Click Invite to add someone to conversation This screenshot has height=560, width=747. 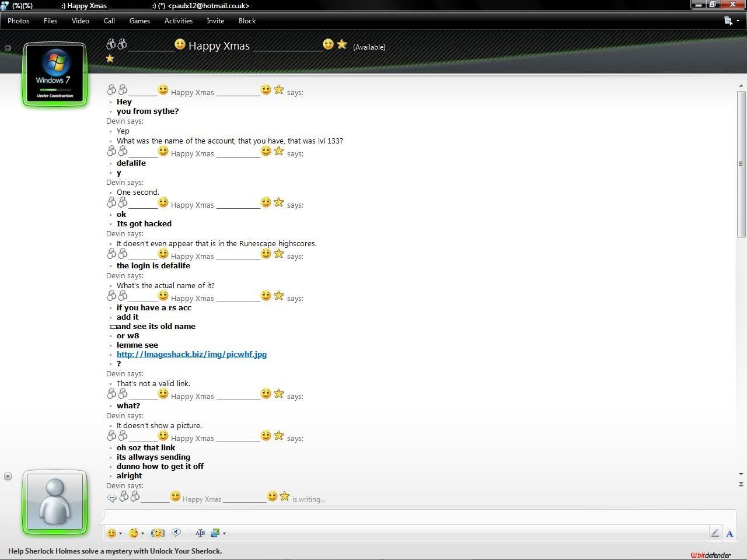tap(215, 20)
